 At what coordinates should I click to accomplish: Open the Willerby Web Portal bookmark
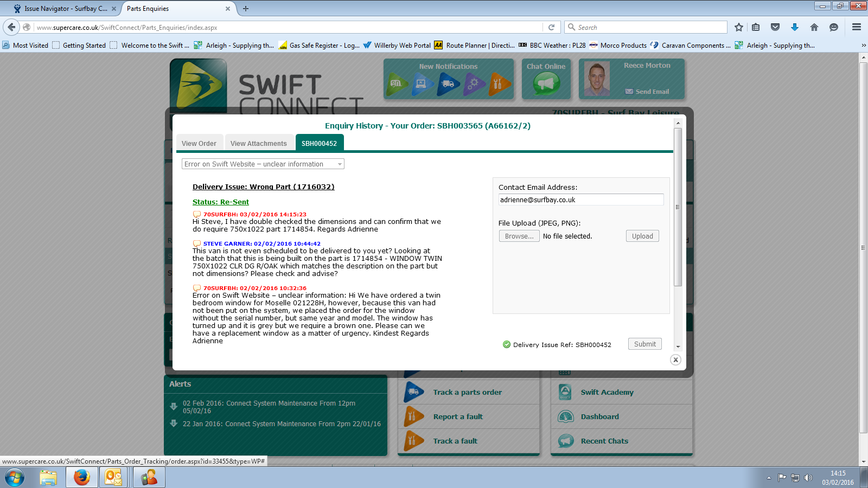397,46
